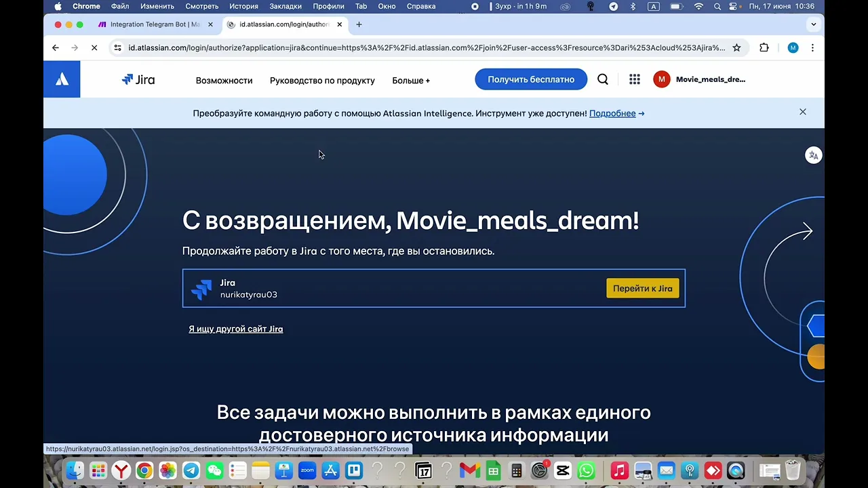This screenshot has height=488, width=868.
Task: Open WeChat from the dock
Action: click(214, 470)
